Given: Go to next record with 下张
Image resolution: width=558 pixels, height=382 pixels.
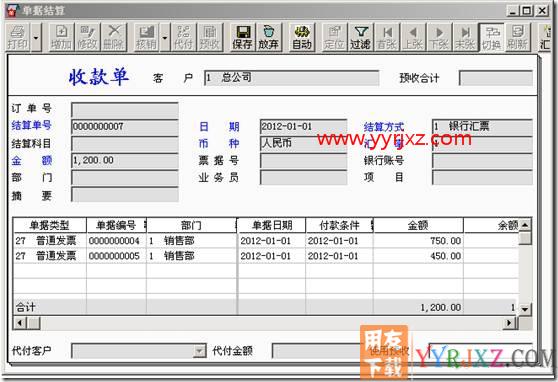Looking at the screenshot, I should 439,37.
